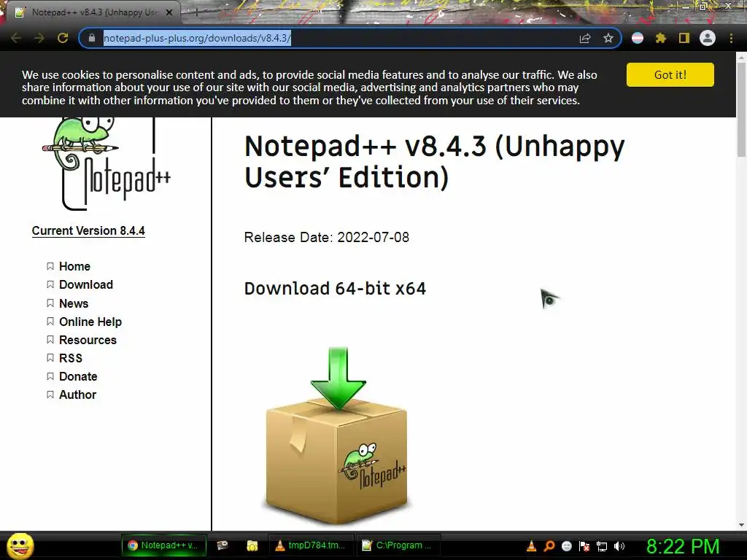Click the Release Date: 2022-07-08 text
The height and width of the screenshot is (560, 747).
click(326, 237)
